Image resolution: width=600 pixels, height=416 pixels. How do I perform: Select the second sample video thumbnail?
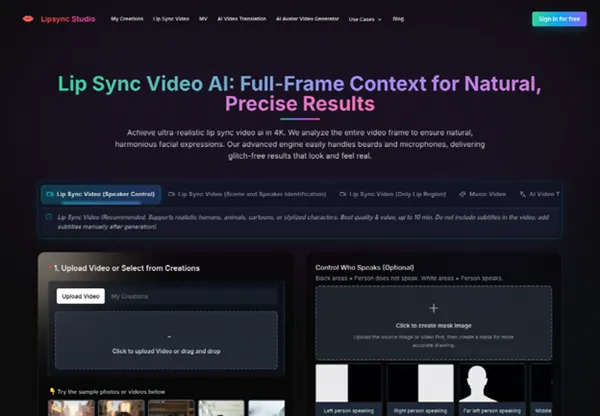pos(121,408)
